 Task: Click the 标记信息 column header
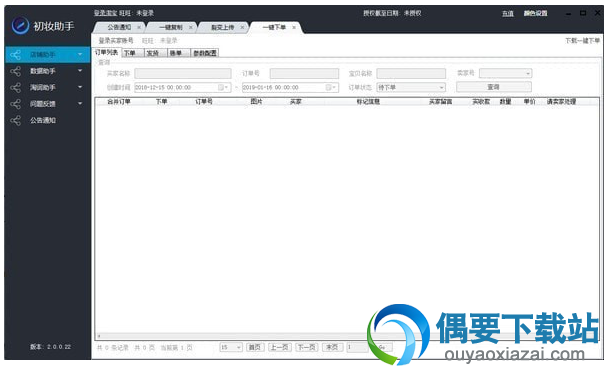tap(368, 102)
